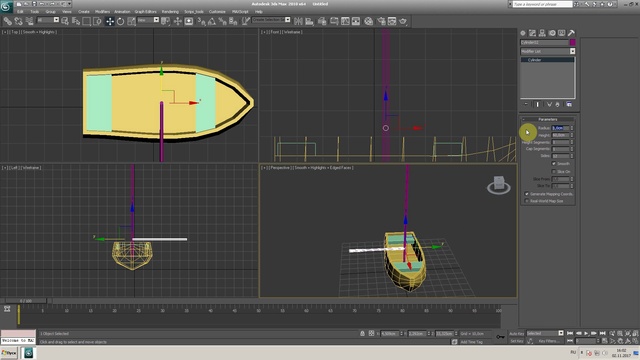Select the Select and Rotate tool

click(x=120, y=21)
